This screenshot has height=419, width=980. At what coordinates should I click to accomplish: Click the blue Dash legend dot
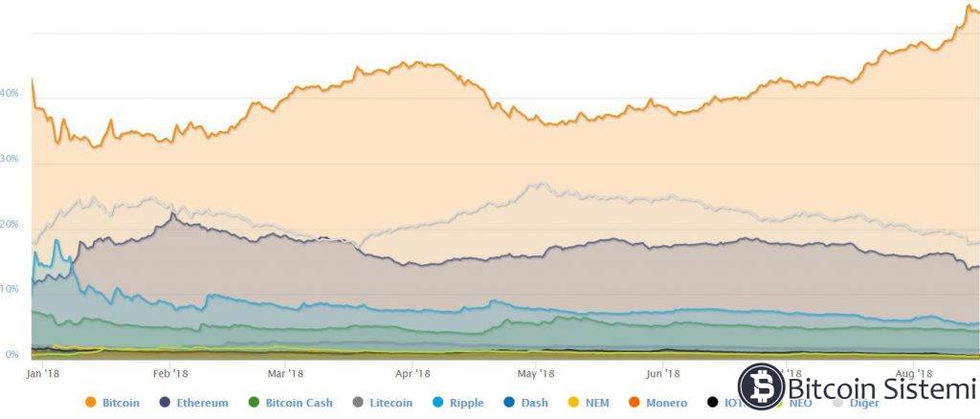tap(510, 403)
